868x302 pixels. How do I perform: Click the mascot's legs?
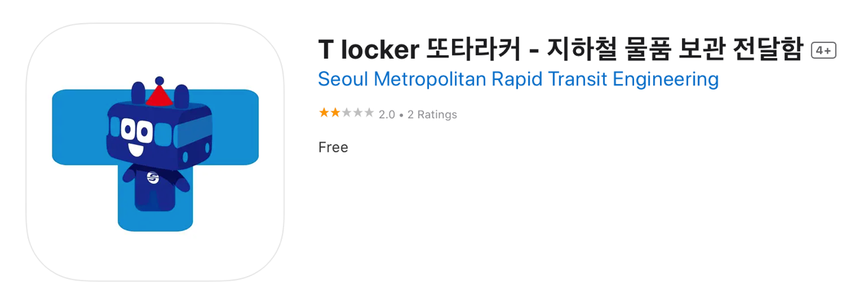[x=153, y=198]
